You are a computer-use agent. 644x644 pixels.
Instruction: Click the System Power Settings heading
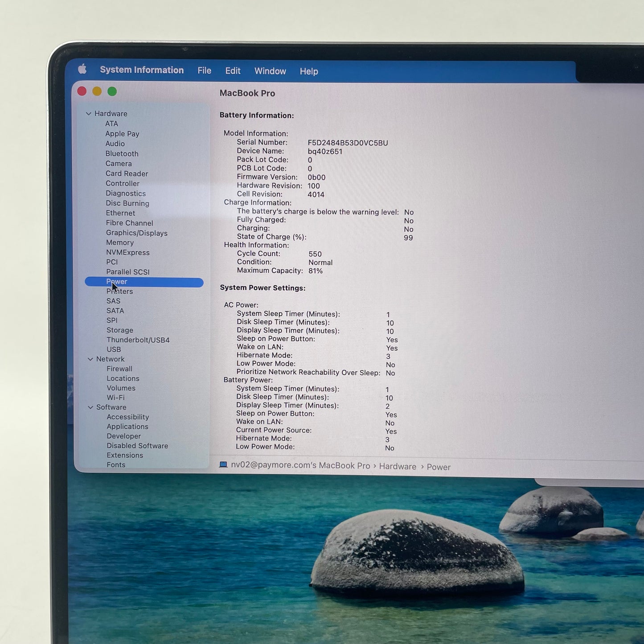point(263,288)
